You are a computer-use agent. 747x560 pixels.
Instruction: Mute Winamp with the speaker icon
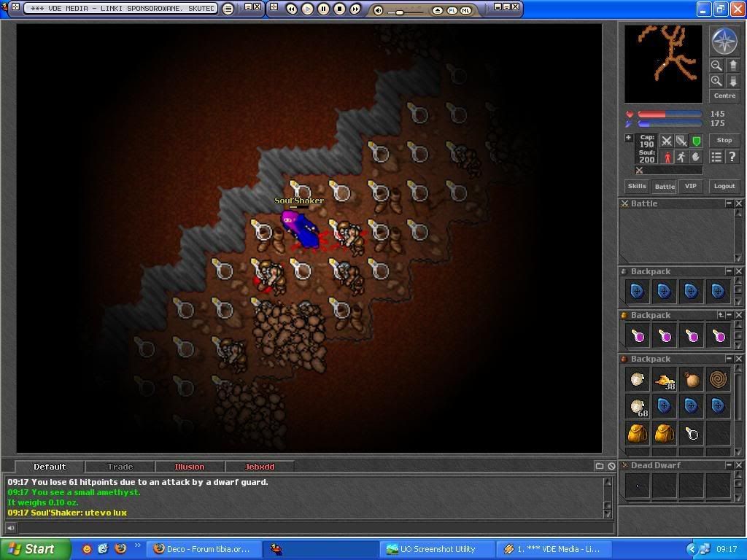click(378, 10)
